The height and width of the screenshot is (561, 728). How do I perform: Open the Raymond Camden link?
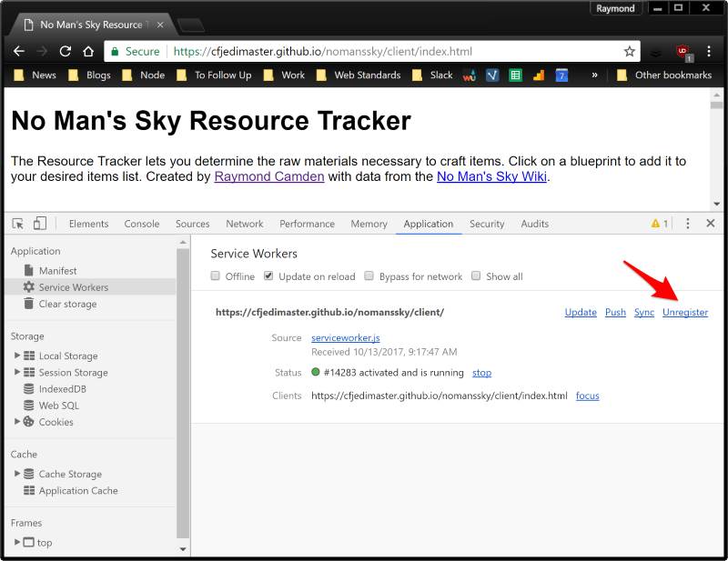click(x=269, y=176)
